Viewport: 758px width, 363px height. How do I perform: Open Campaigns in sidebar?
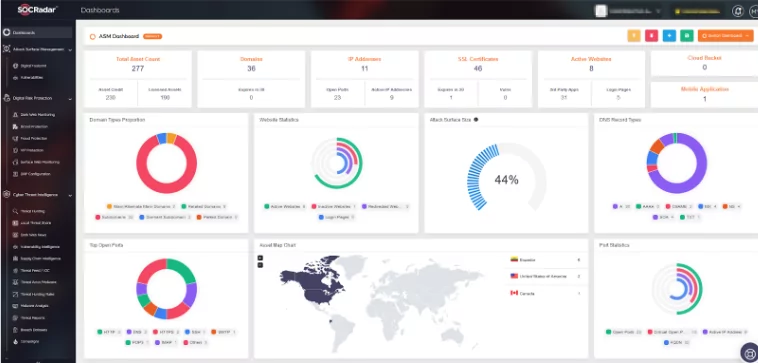point(27,341)
